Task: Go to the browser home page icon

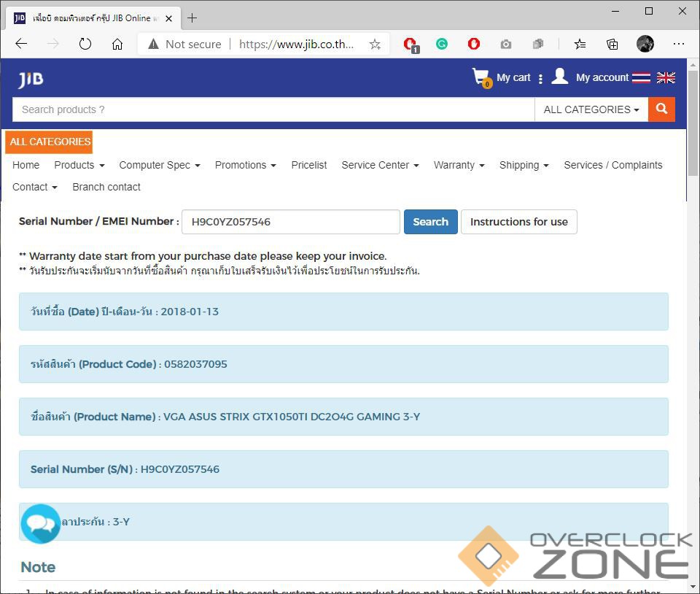Action: point(117,44)
